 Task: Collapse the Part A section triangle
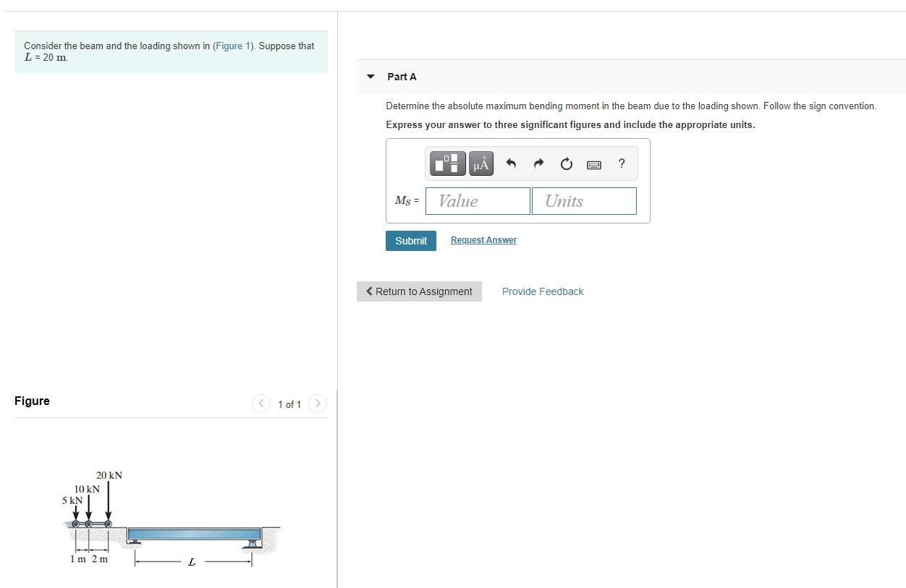point(371,77)
